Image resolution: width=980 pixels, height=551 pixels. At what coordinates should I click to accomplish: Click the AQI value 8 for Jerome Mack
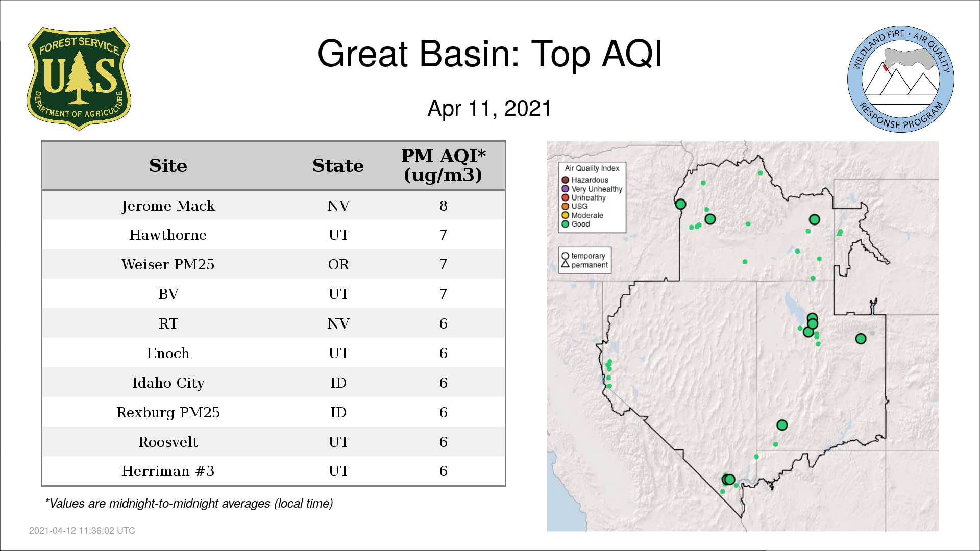[443, 206]
